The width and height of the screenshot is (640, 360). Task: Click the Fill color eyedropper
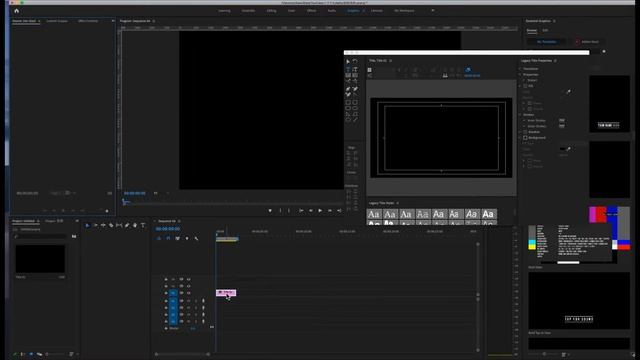click(568, 92)
